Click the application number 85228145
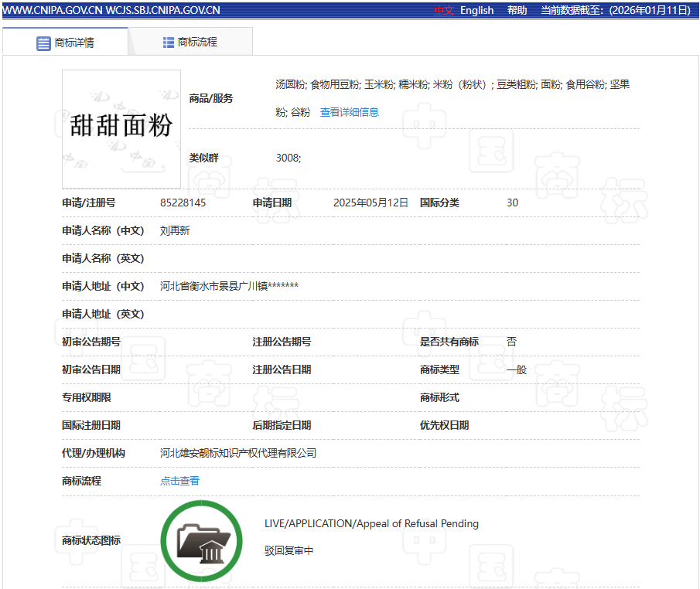 click(183, 203)
